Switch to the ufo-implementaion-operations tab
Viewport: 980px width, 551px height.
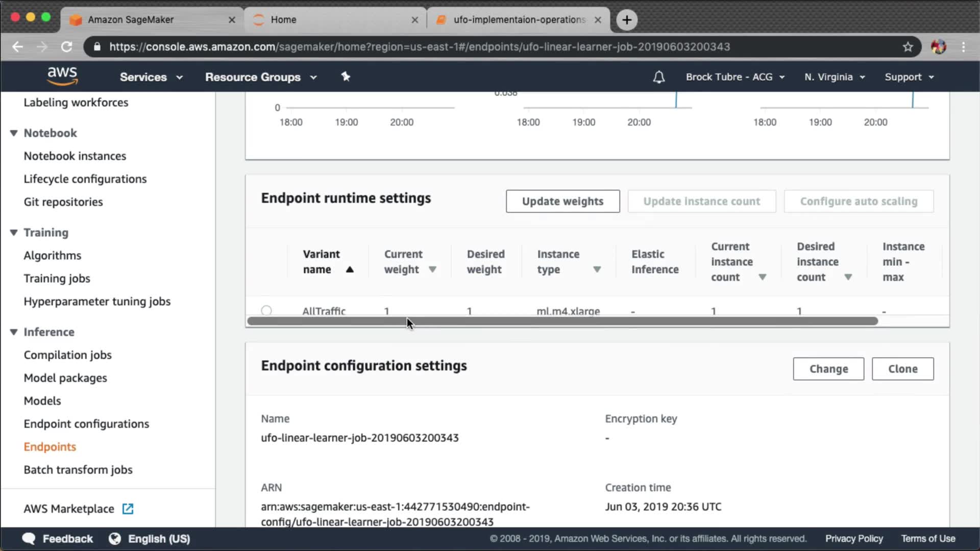(518, 20)
